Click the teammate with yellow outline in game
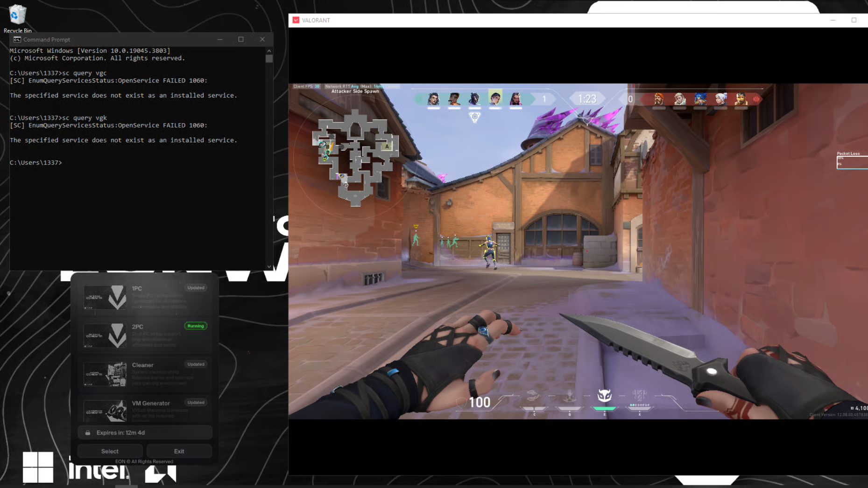The width and height of the screenshot is (868, 488). point(490,252)
